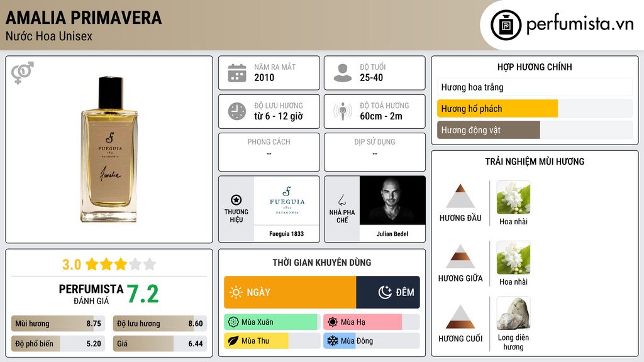
Task: Click the perfumista.vn bottle logo icon
Action: pyautogui.click(x=506, y=25)
